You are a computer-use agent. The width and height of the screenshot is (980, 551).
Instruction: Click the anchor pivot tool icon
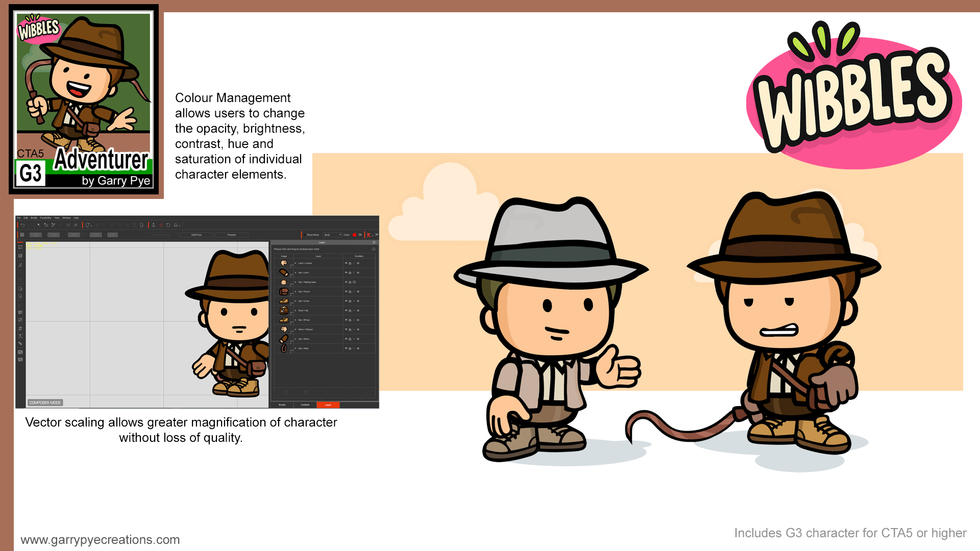click(153, 225)
